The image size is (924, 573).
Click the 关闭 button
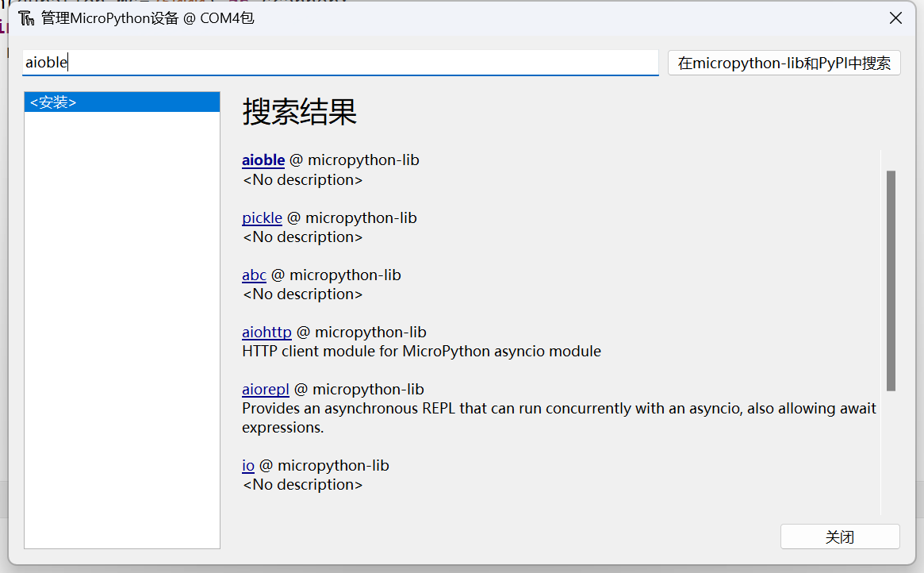[x=840, y=536]
